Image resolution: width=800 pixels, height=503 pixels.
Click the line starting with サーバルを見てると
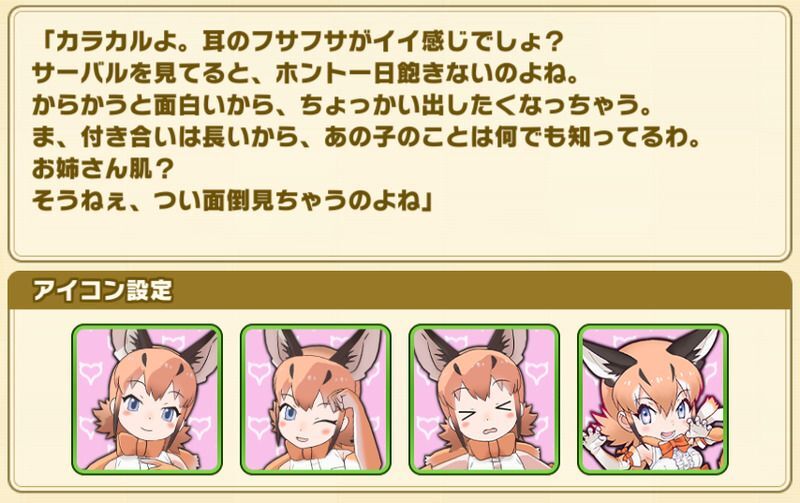point(306,74)
